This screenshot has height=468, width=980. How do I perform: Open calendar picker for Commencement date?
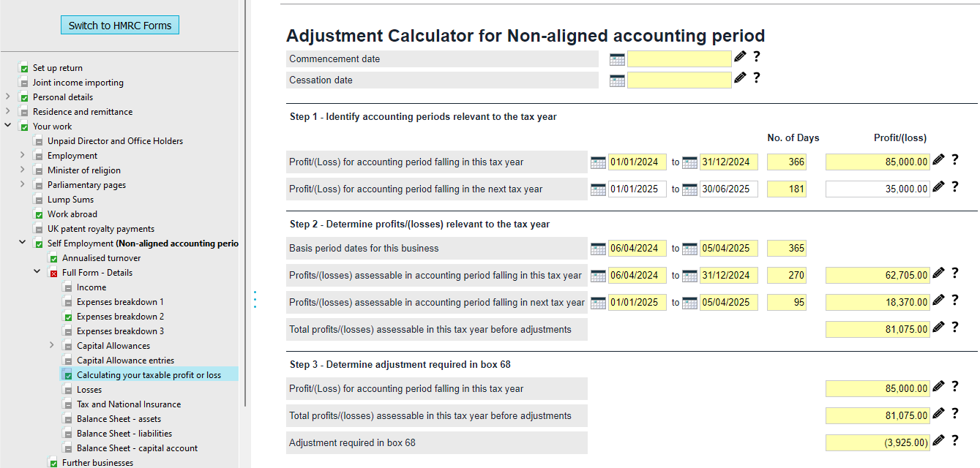tap(617, 60)
